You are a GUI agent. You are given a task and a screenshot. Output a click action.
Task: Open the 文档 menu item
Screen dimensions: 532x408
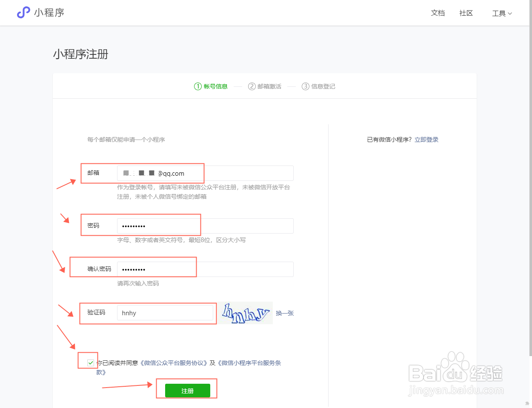438,13
